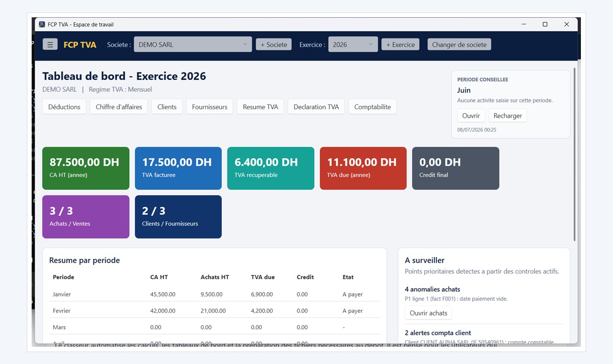Image resolution: width=613 pixels, height=364 pixels.
Task: Click the A surveiller panel heading
Action: pos(425,260)
